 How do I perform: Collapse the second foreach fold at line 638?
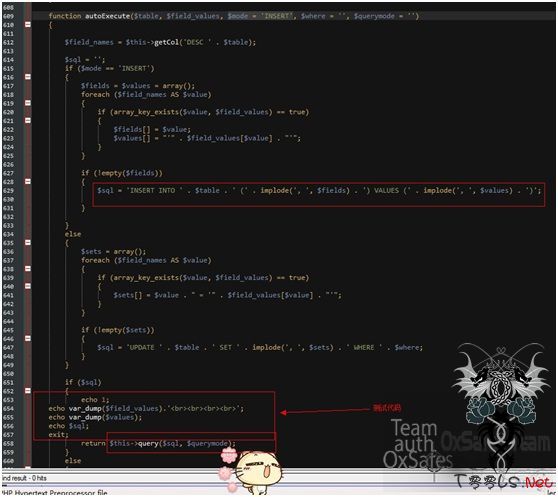tap(28, 269)
